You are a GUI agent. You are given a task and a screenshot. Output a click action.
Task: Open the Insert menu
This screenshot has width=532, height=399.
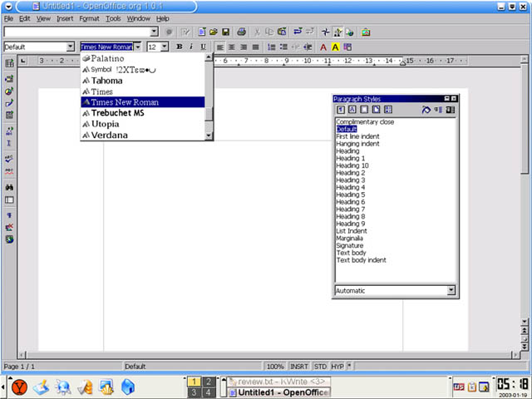point(65,18)
